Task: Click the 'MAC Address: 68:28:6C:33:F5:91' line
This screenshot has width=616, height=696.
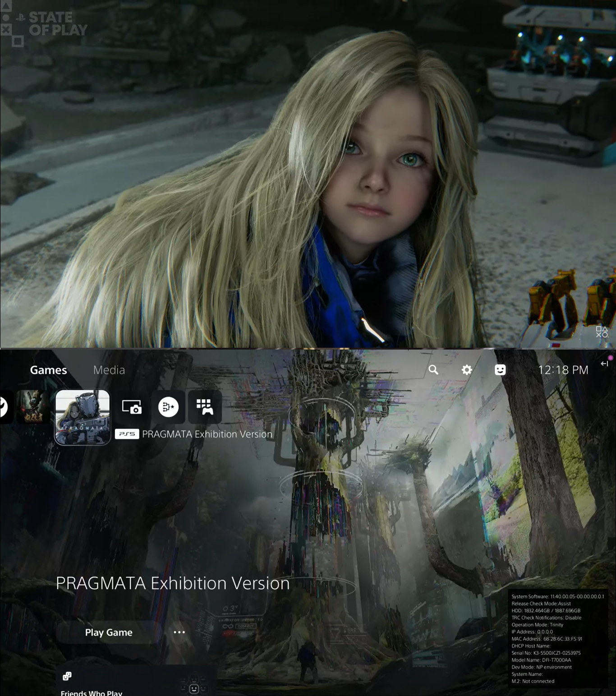Action: pos(547,639)
